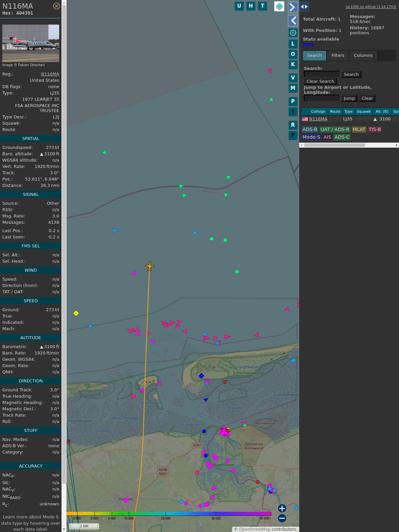The width and height of the screenshot is (399, 532).
Task: Click the U map toggle button
Action: [239, 6]
